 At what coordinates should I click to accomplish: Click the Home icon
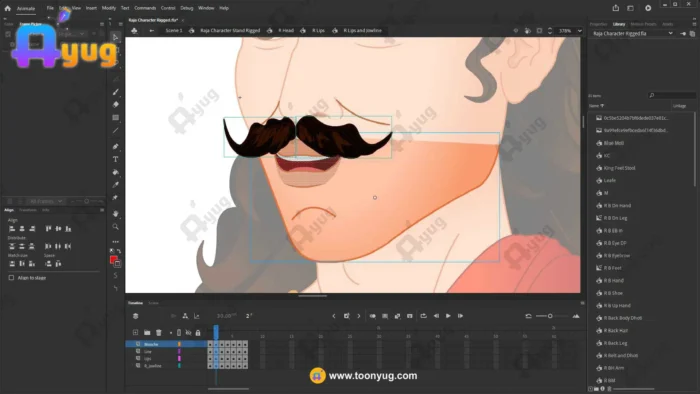pos(8,8)
